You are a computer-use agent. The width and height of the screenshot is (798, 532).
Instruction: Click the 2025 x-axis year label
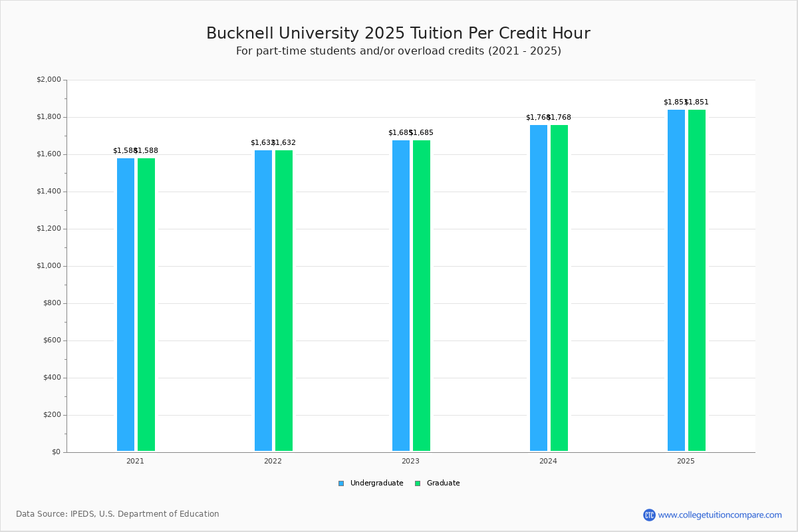[686, 461]
